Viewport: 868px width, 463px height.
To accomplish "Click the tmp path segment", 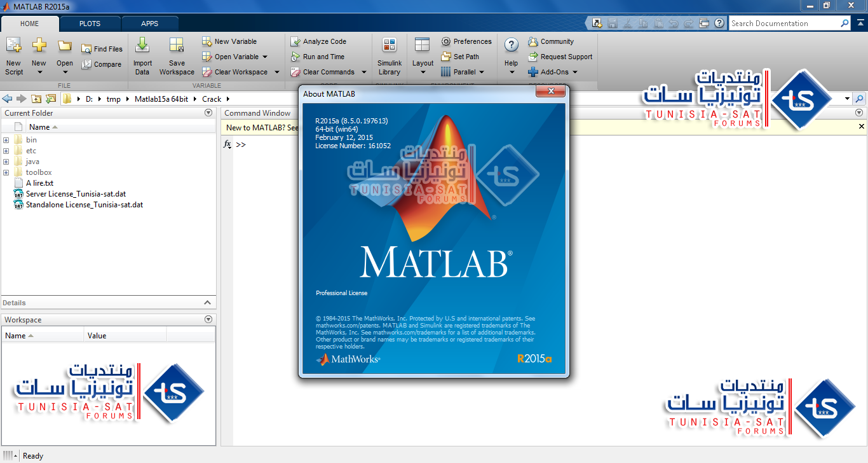I will 113,99.
